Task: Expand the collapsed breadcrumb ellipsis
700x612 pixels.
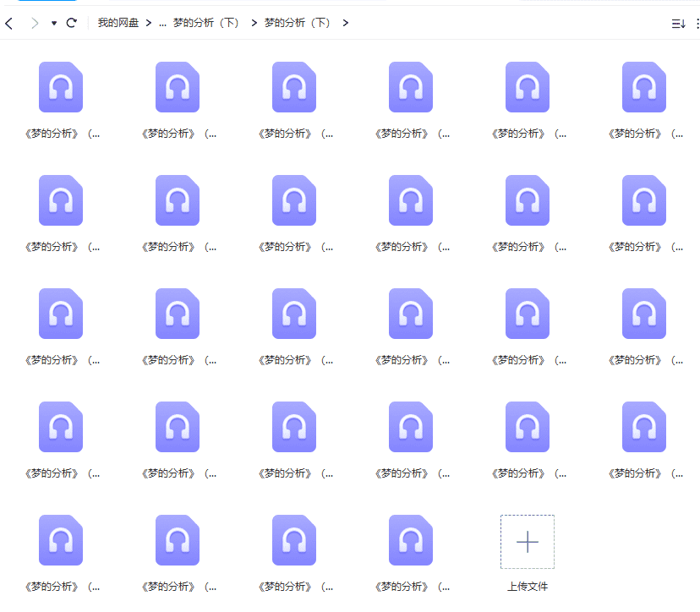Action: [162, 24]
